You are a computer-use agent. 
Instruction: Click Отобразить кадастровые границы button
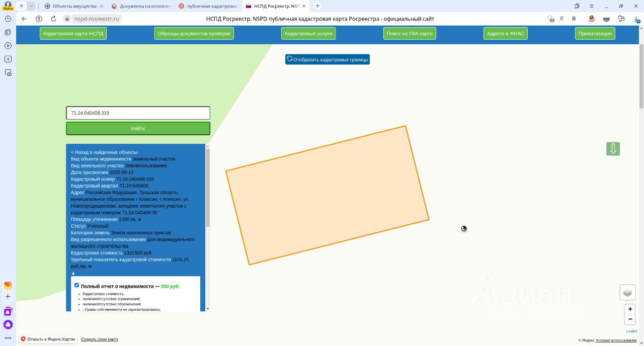(328, 59)
